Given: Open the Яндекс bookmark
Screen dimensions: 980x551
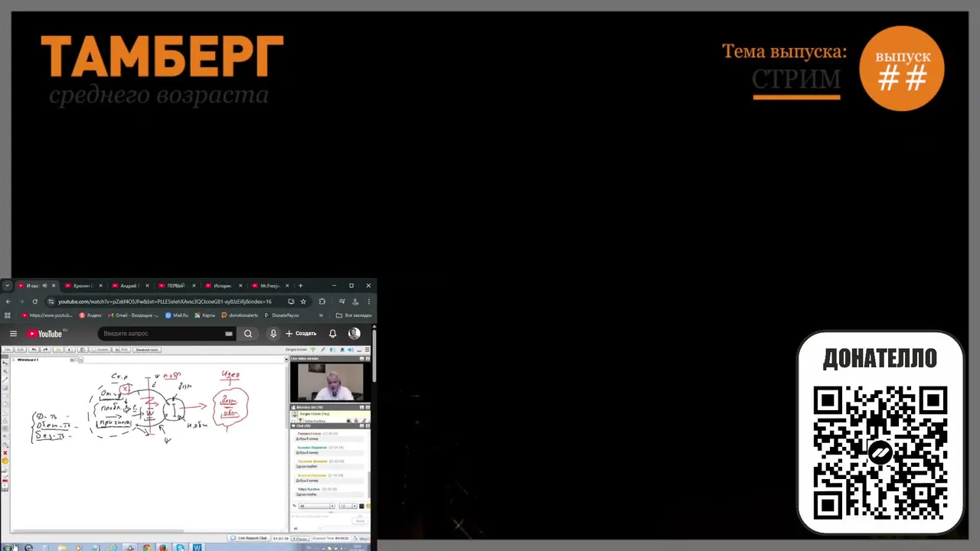Looking at the screenshot, I should 90,315.
